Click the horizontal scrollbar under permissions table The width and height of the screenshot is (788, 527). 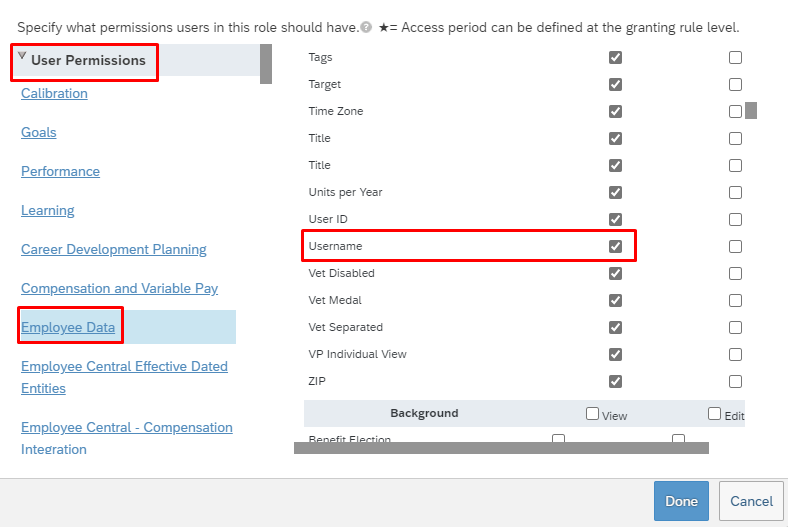pos(501,448)
